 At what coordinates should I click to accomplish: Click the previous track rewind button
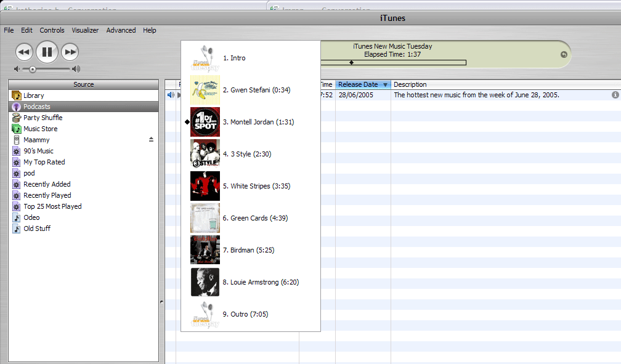point(24,52)
